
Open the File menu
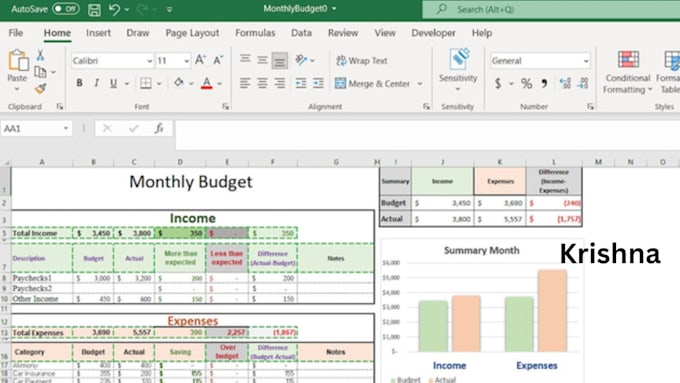coord(16,33)
